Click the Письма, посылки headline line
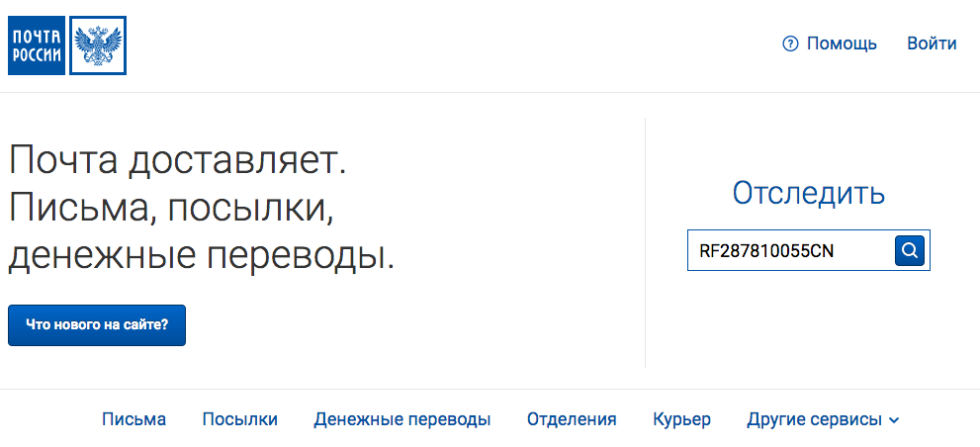 (x=172, y=209)
